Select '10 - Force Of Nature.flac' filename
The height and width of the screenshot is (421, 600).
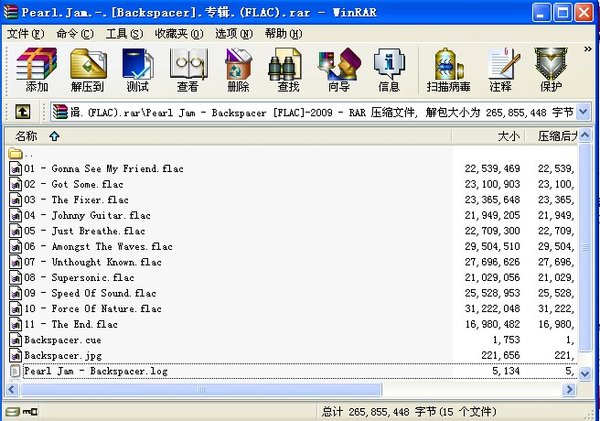click(93, 308)
